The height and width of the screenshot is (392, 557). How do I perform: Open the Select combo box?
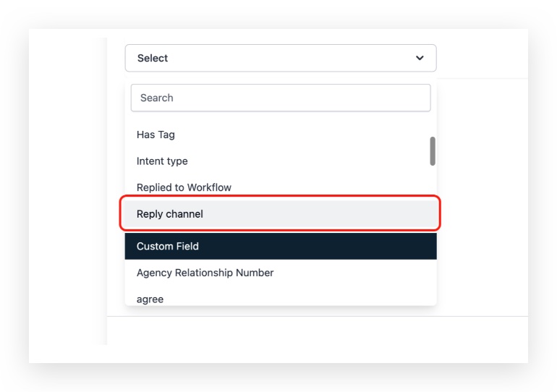281,58
